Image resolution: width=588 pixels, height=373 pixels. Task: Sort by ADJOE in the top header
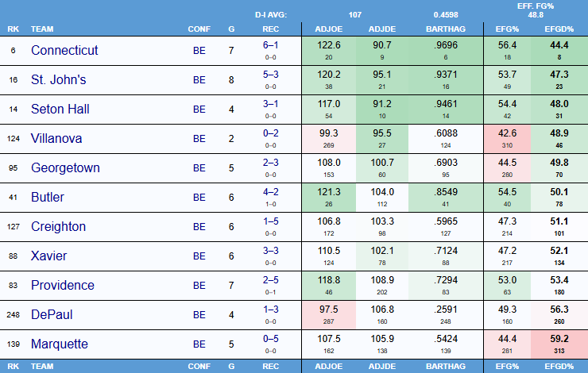[x=327, y=29]
